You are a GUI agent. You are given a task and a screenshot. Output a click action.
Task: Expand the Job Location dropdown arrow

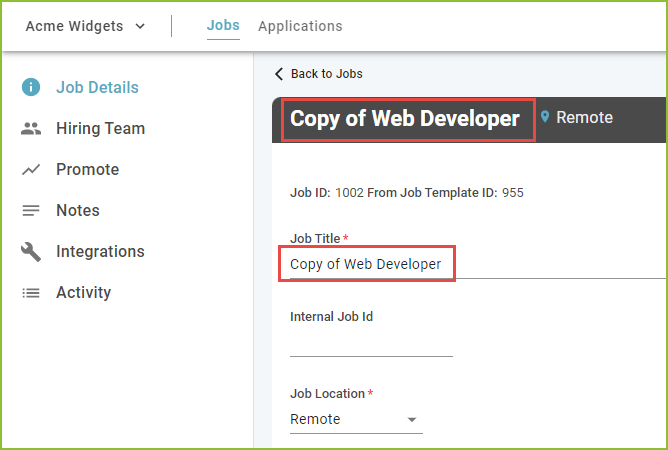412,420
